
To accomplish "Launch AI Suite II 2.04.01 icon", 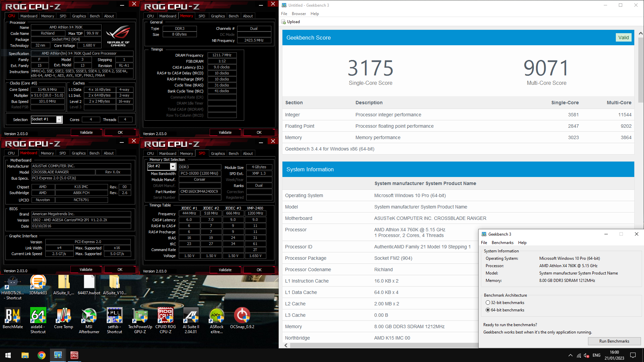I will (x=191, y=320).
